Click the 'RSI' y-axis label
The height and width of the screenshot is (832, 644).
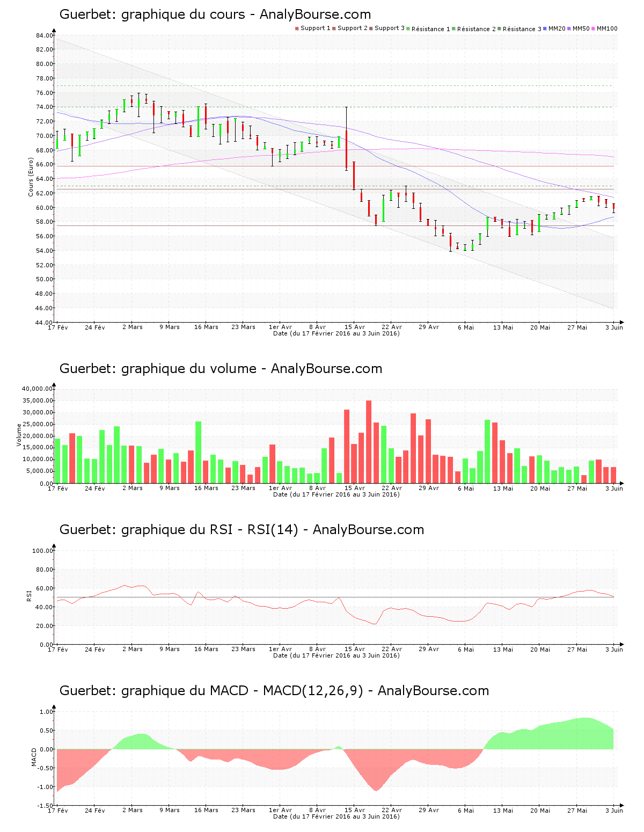tap(29, 596)
